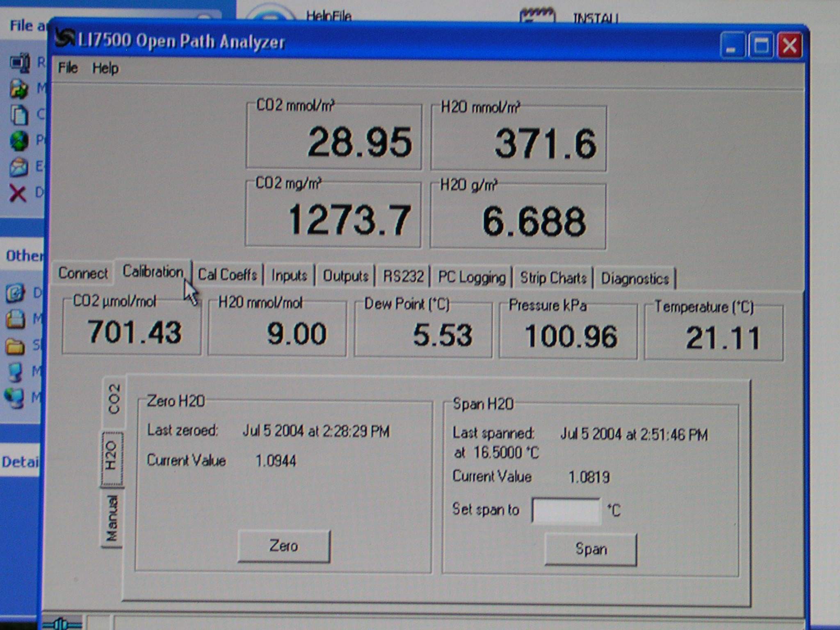The width and height of the screenshot is (840, 630).
Task: Open the File menu
Action: [68, 68]
